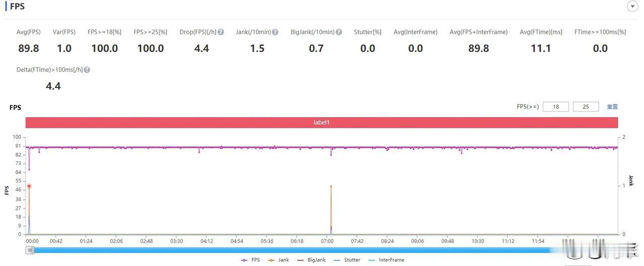The height and width of the screenshot is (266, 644).
Task: Collapse the FPS panel with circled arrow
Action: click(632, 6)
